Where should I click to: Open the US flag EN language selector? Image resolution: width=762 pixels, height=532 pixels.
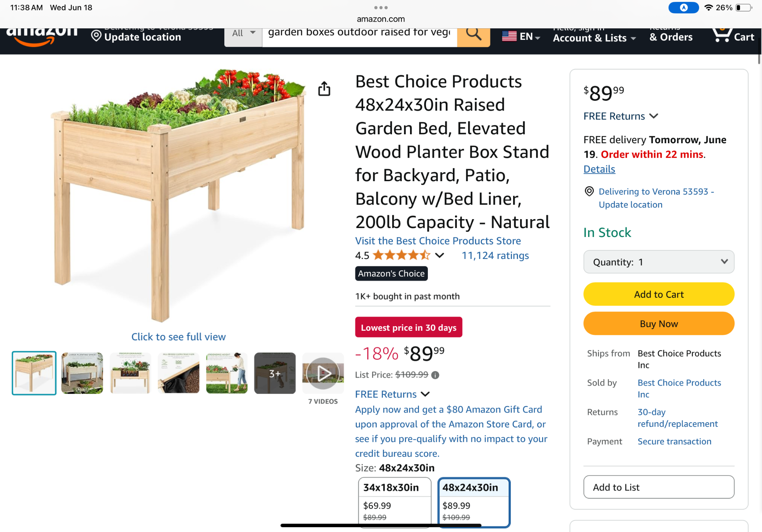pyautogui.click(x=521, y=36)
